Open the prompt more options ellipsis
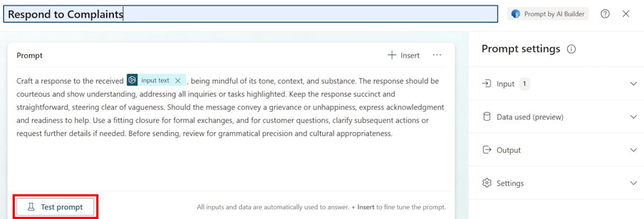This screenshot has height=219, width=644. [437, 55]
